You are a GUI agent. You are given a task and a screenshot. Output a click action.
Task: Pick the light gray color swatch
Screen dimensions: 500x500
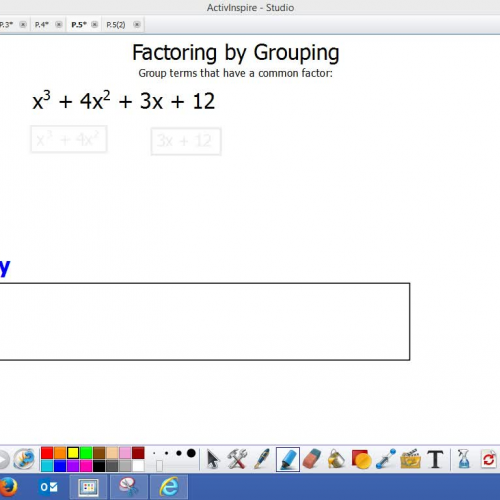(x=125, y=466)
